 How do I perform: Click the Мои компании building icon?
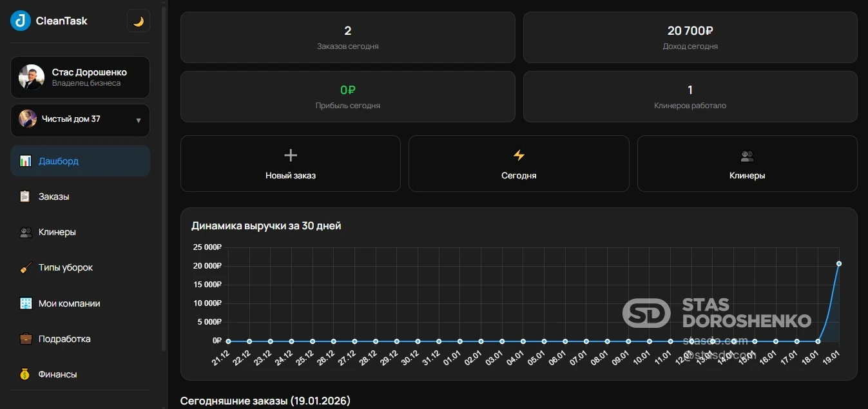click(24, 303)
